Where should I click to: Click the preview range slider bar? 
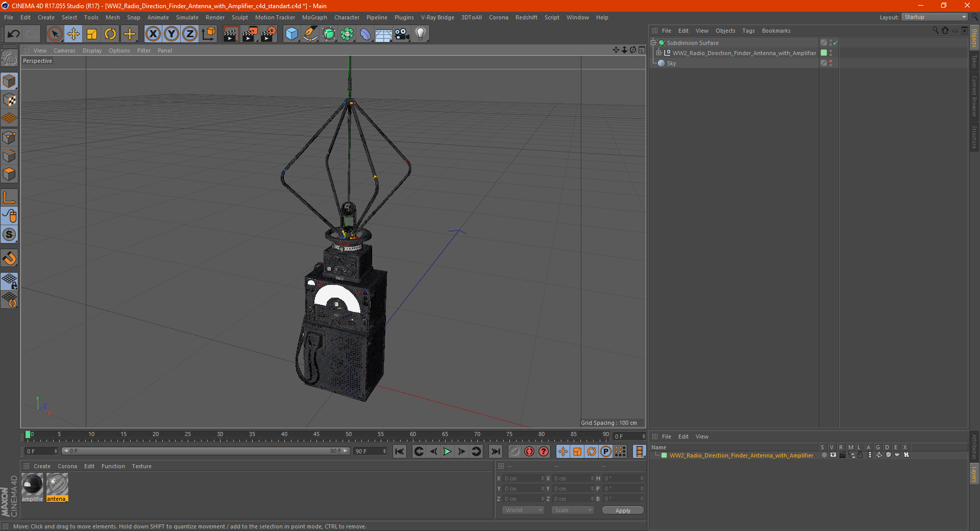(206, 451)
